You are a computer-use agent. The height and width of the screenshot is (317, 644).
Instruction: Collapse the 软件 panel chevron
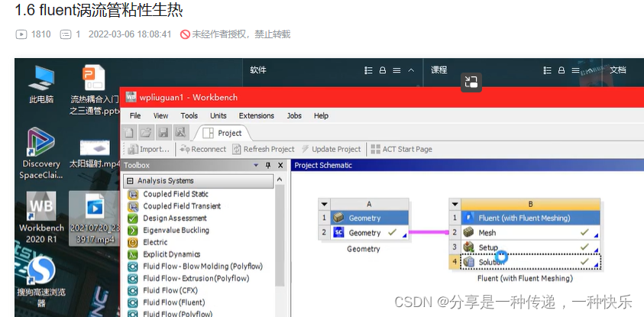411,70
